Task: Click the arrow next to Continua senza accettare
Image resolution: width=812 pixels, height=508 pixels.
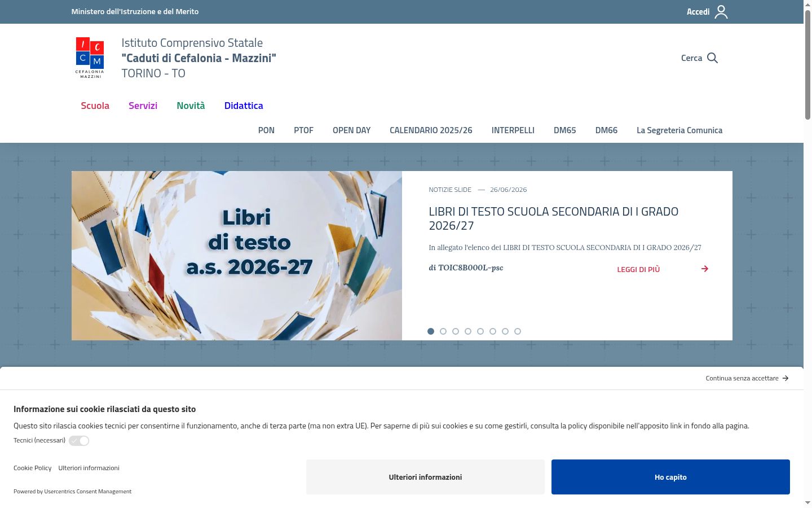Action: point(785,378)
